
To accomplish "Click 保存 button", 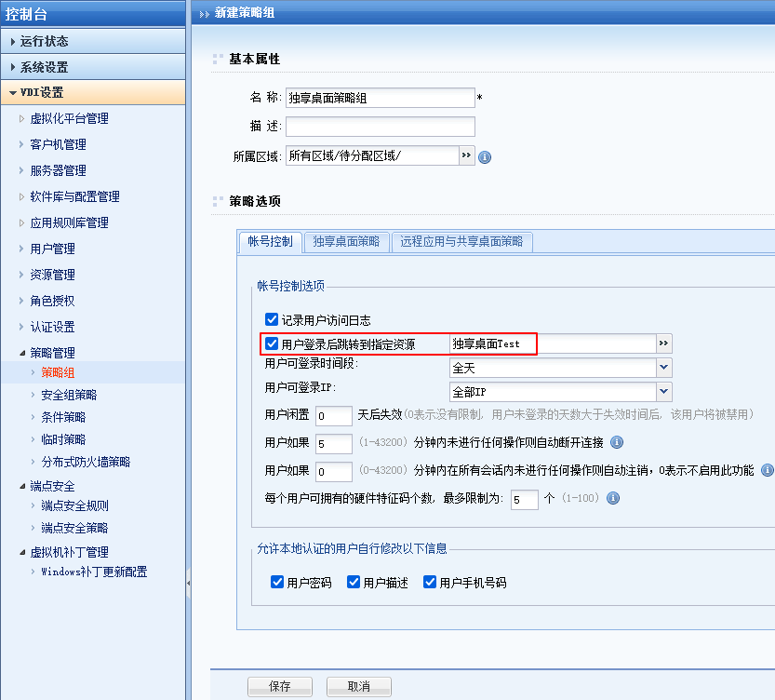I will [280, 686].
